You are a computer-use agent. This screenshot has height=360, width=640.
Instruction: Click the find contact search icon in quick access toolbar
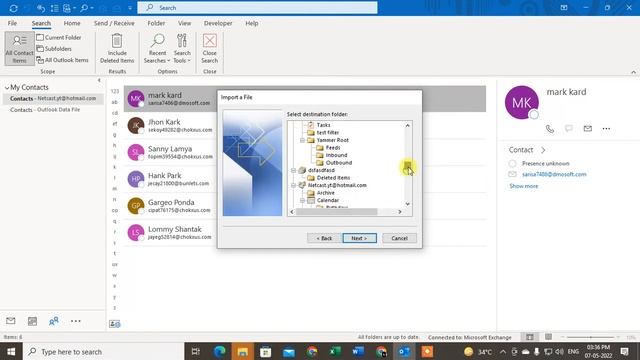click(84, 8)
